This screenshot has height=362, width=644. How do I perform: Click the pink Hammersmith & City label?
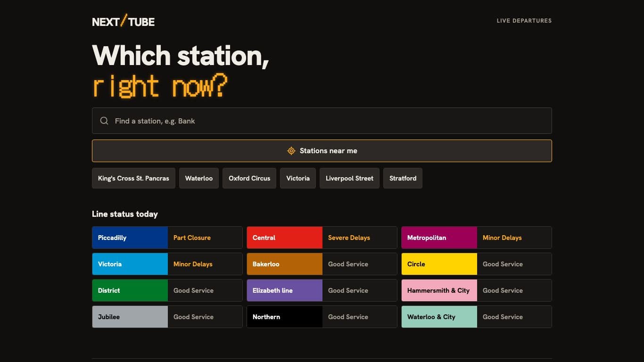coord(439,290)
